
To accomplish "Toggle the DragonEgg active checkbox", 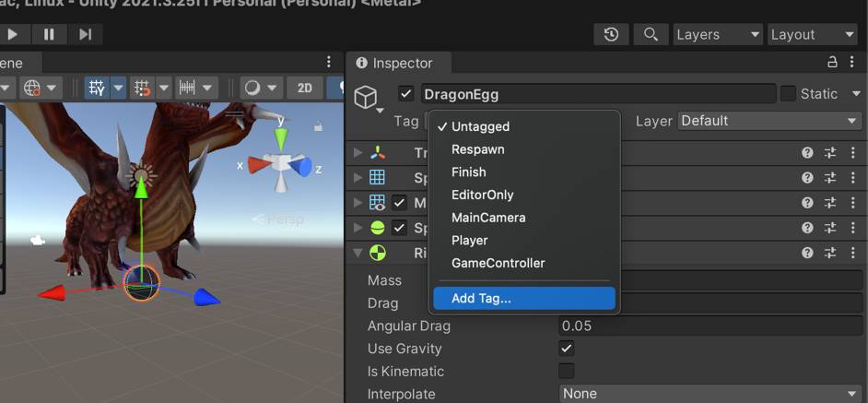I will 405,94.
